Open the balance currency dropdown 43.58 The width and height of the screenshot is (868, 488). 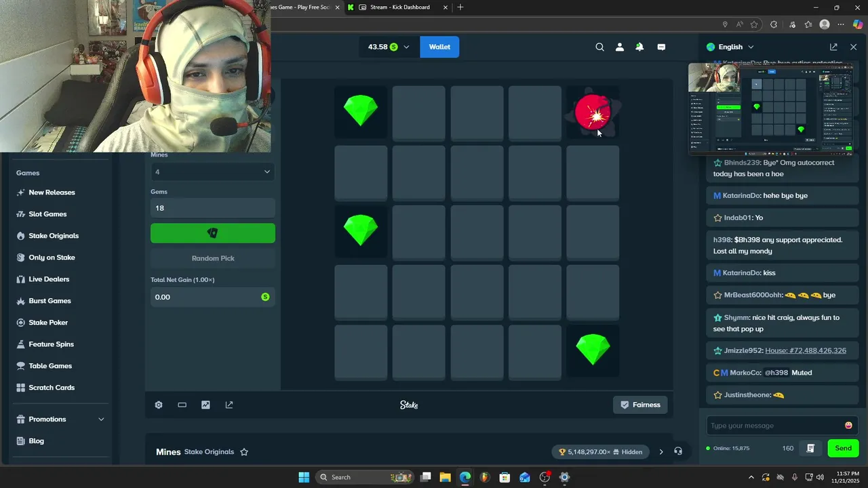click(389, 47)
